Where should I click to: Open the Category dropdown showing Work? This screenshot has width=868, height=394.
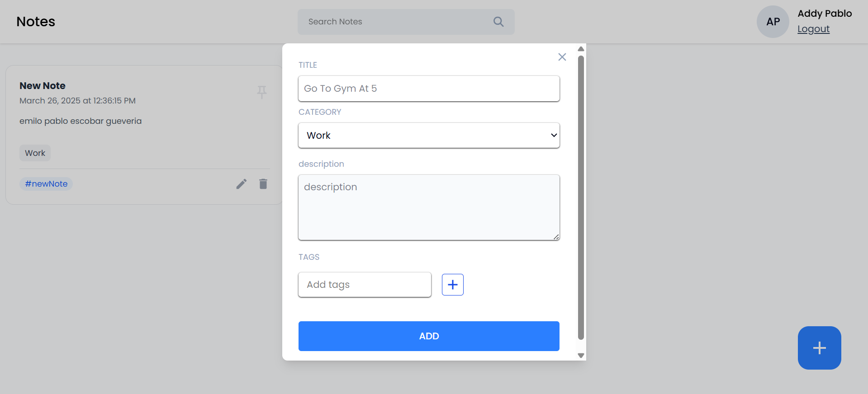429,135
